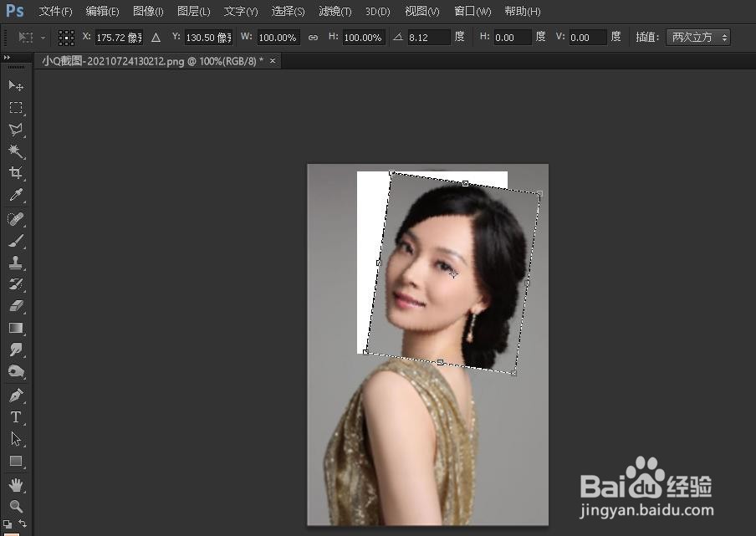Select the Horizontal Type tool

pos(17,416)
